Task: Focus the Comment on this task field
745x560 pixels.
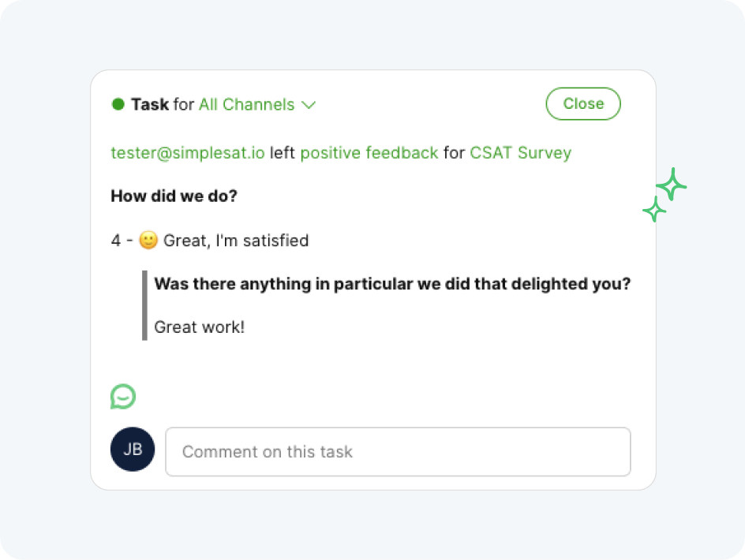Action: click(x=399, y=452)
